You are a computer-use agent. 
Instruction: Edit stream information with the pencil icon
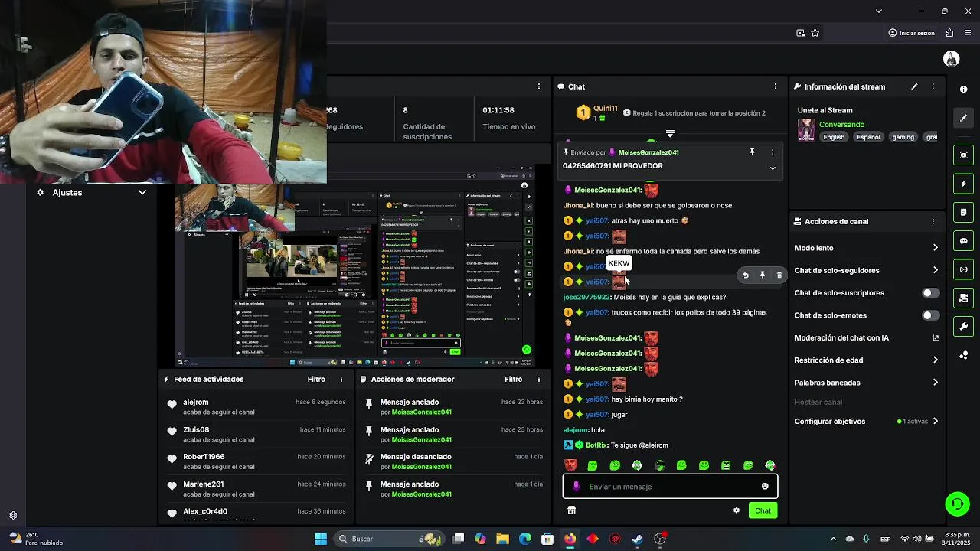click(x=914, y=86)
